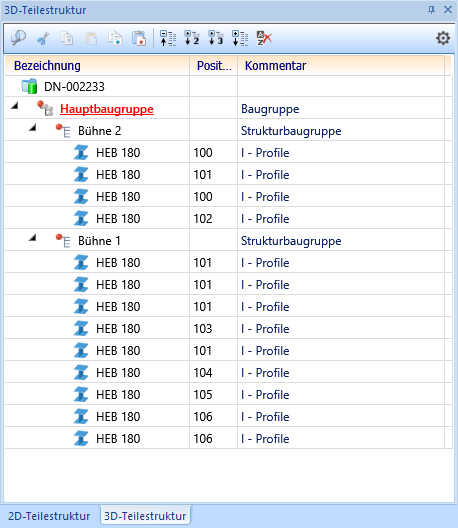Click the red Hauptbaugruppe link

point(107,109)
